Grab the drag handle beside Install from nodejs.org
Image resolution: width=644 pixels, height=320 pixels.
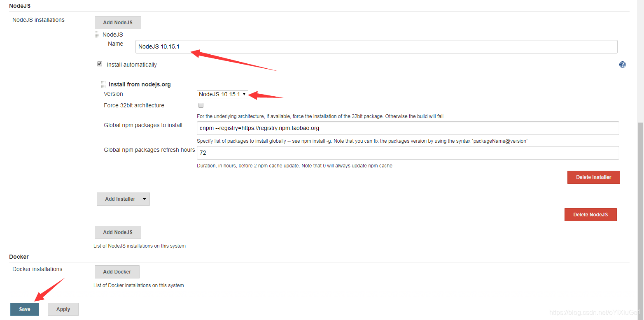click(103, 84)
